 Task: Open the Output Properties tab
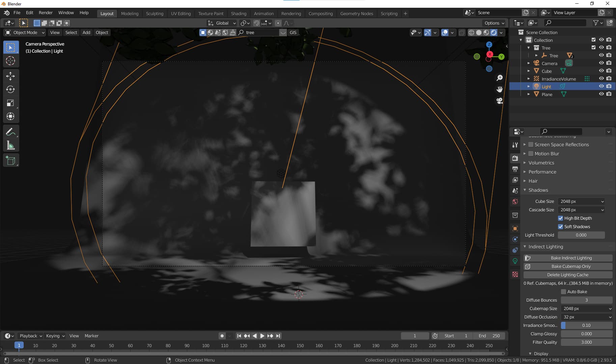point(515,169)
